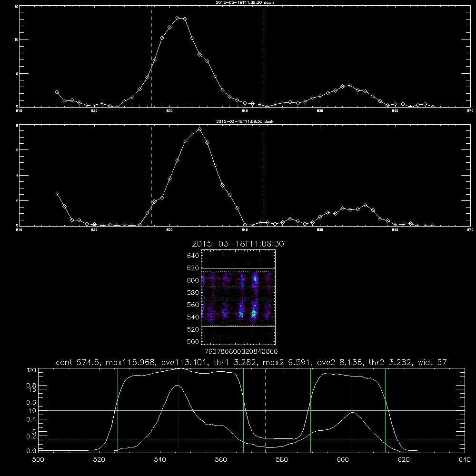476x476 pixels.
Task: Select the 'cent 574.5' value in stats line
Action: (78, 362)
